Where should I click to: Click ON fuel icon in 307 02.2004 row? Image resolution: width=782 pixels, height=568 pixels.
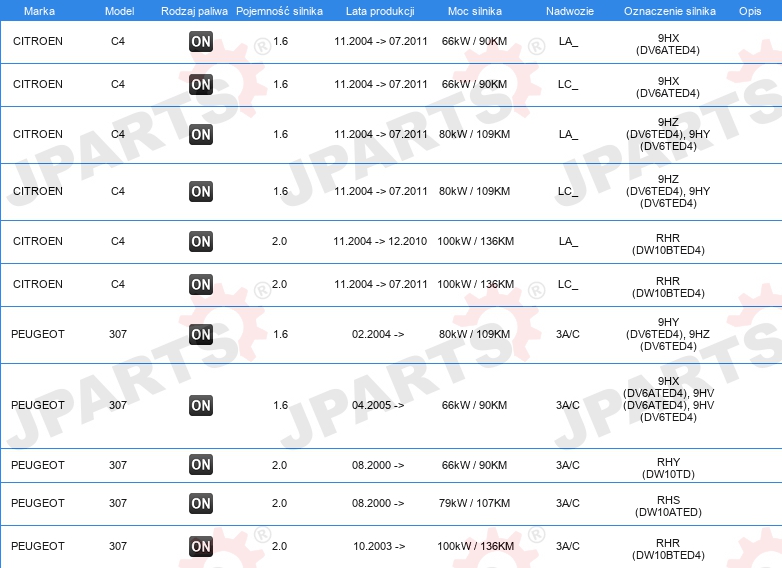pos(201,334)
